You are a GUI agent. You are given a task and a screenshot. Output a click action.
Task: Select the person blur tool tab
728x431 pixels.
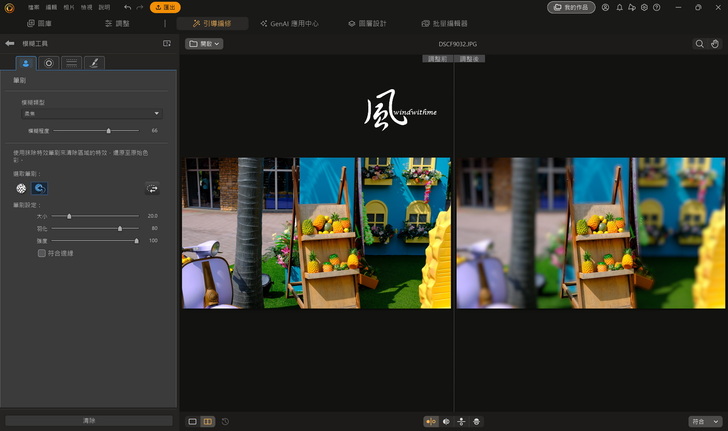(23, 62)
